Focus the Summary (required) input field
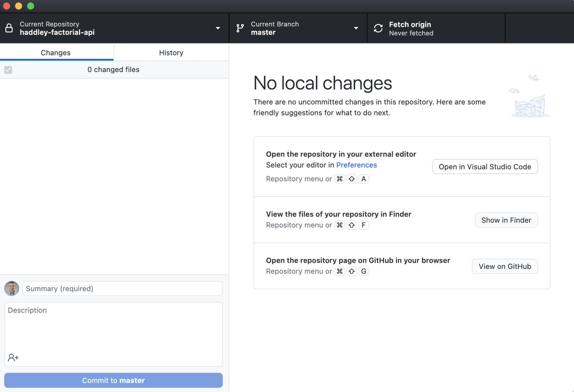574x392 pixels. [x=122, y=289]
